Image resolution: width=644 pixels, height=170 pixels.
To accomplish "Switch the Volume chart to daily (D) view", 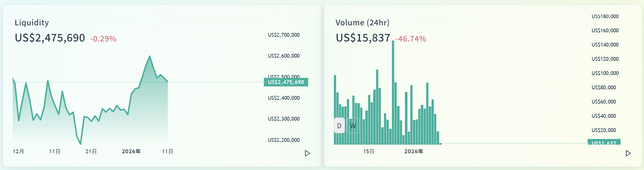I will coord(339,126).
